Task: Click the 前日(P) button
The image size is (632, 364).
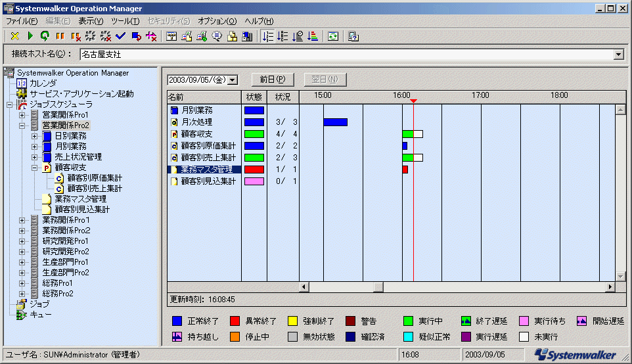Action: 273,80
